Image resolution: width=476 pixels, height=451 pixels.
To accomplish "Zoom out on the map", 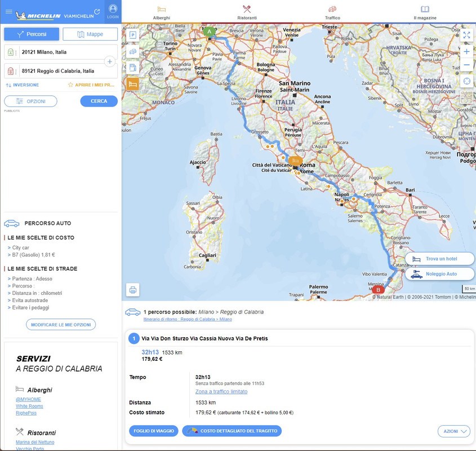I will 466,65.
